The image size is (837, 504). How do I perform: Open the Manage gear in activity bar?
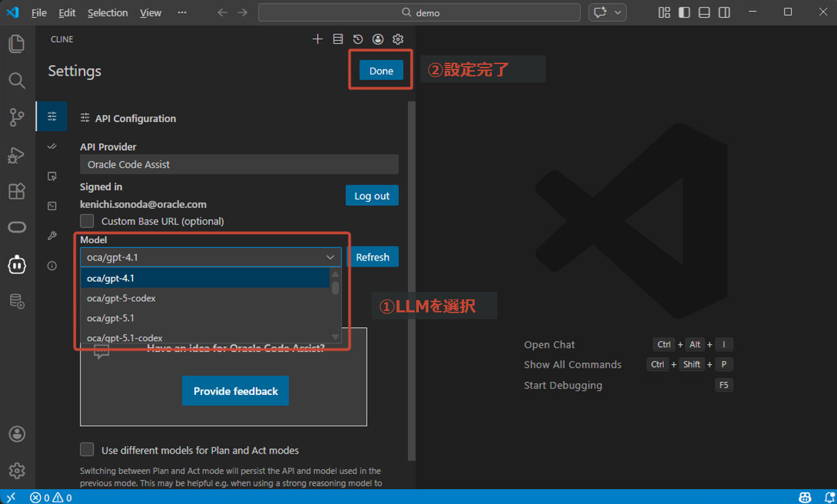(x=16, y=471)
